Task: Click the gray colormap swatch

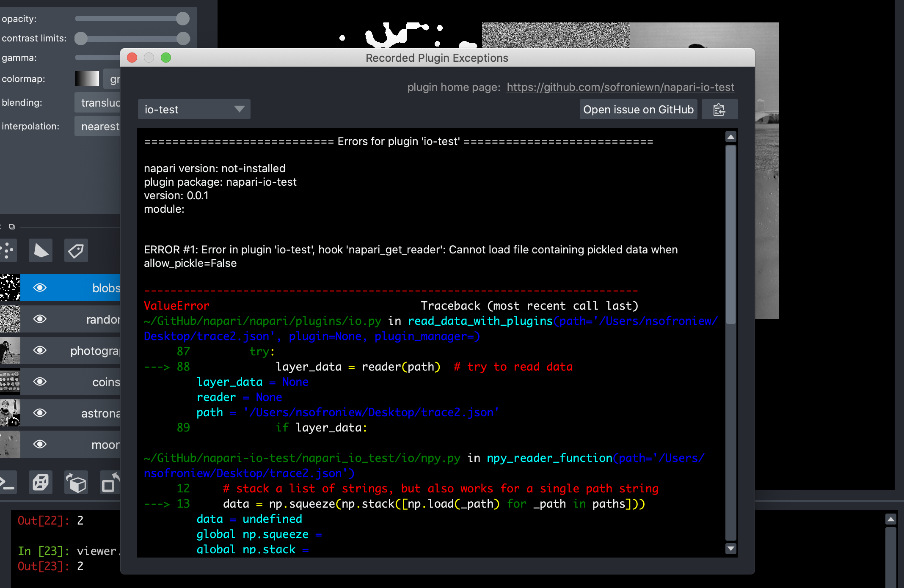Action: coord(87,79)
